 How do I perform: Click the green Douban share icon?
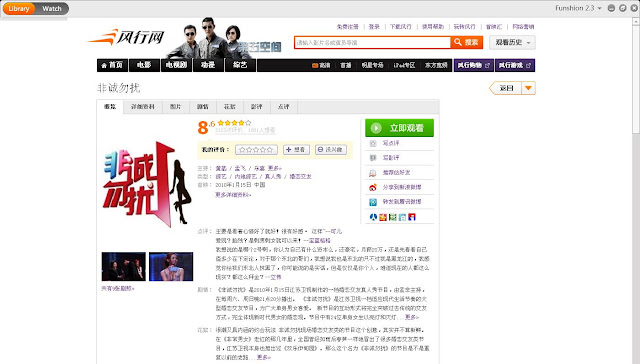[393, 217]
